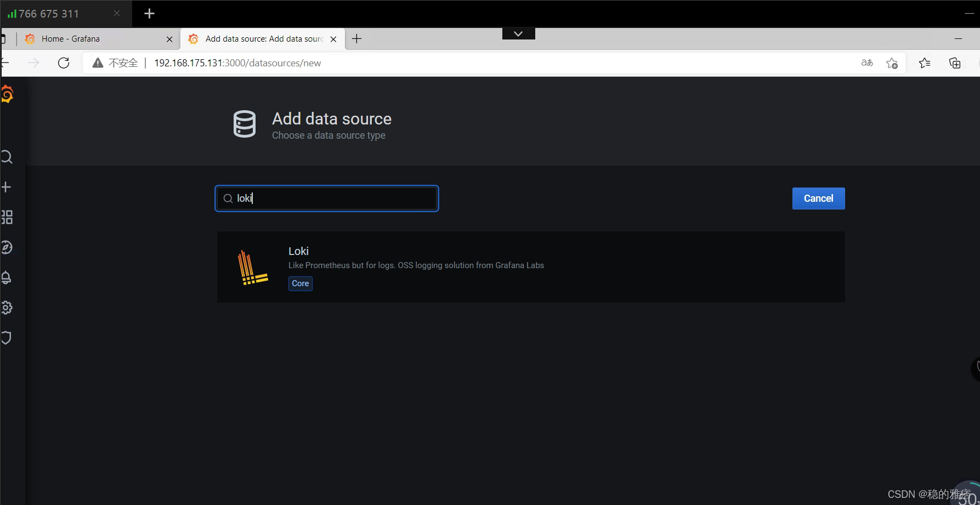Open the Dashboards grid sidebar icon
Screen dimensions: 980x505
(x=7, y=217)
